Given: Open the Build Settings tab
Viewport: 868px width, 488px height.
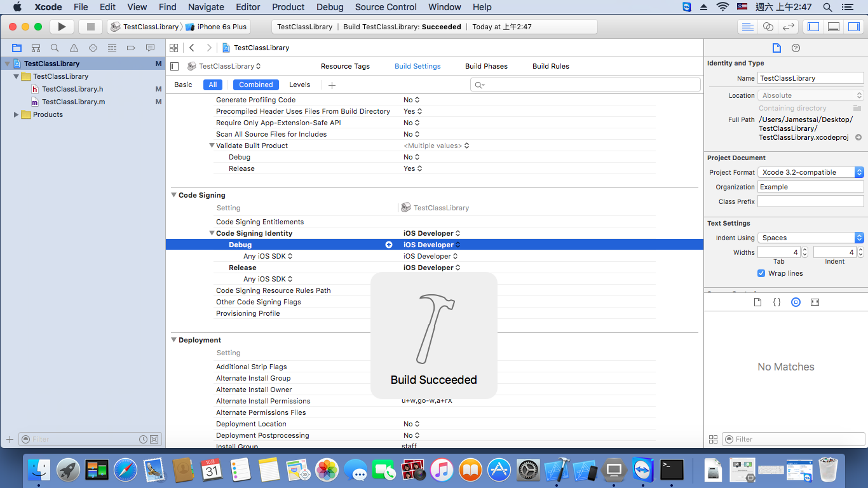Looking at the screenshot, I should tap(417, 66).
